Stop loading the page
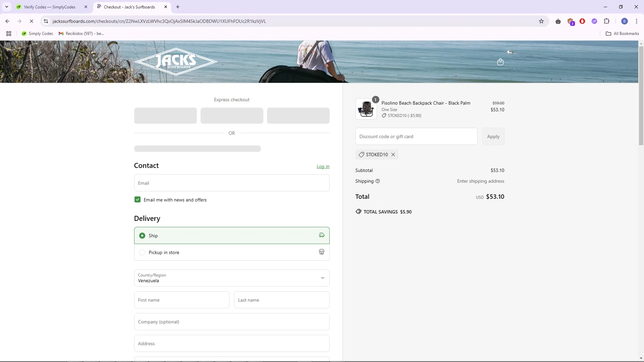 click(31, 21)
